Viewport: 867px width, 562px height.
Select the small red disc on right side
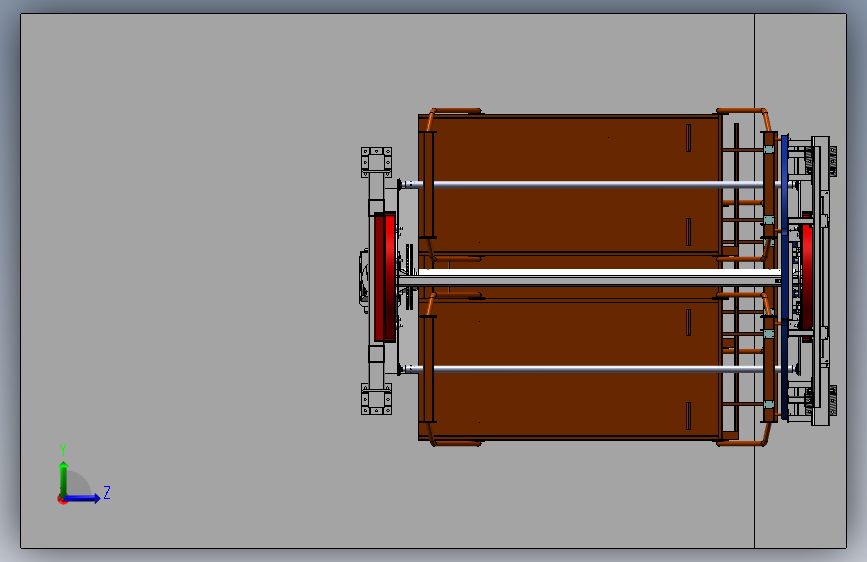tap(807, 277)
